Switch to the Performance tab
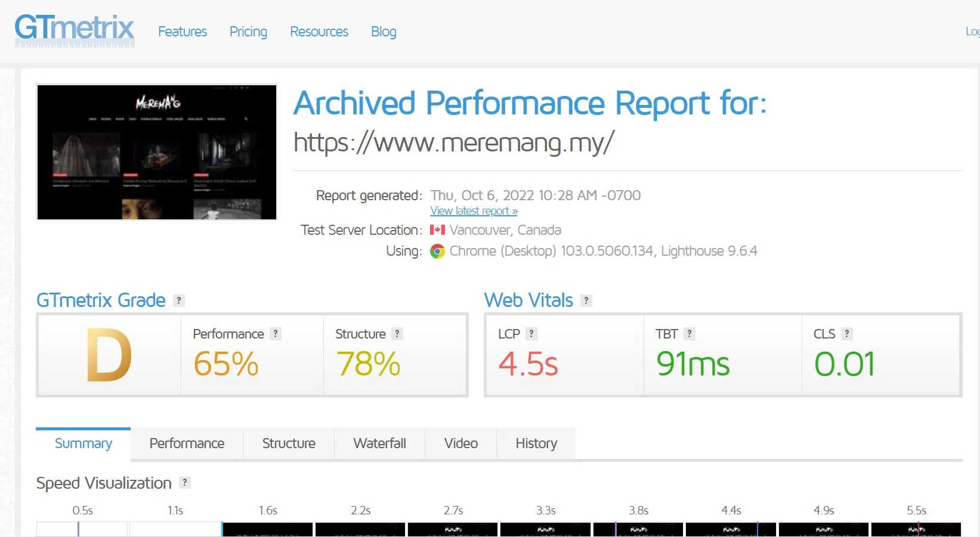980x537 pixels. [187, 443]
